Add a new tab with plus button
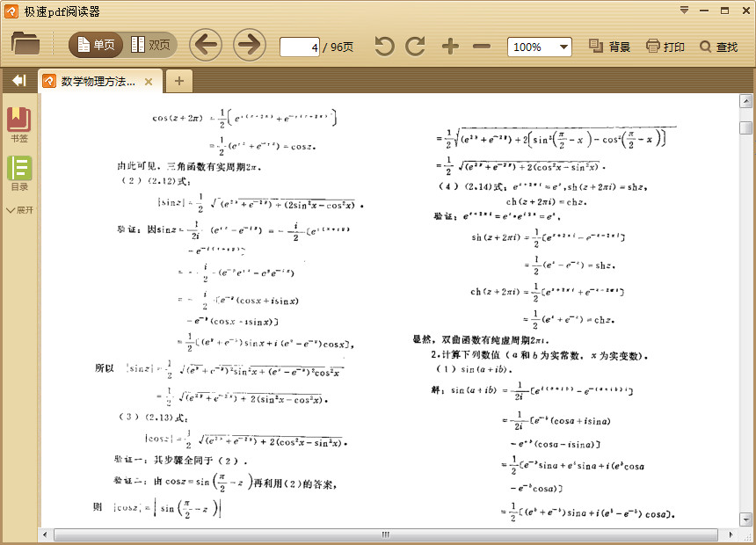The height and width of the screenshot is (545, 756). click(x=178, y=81)
